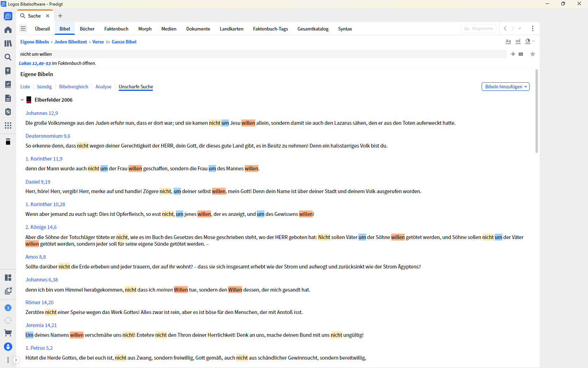
Task: Click the Logos search logo atop the sidebar
Action: 8,16
